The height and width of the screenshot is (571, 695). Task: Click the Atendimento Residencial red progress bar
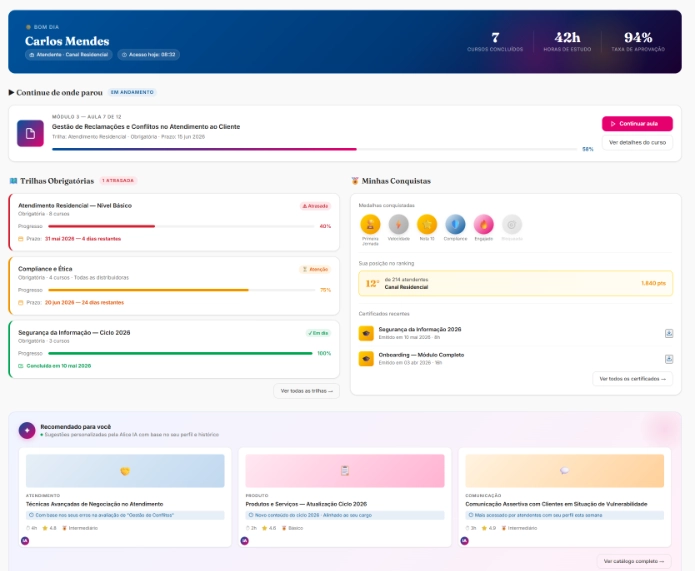pos(181,226)
